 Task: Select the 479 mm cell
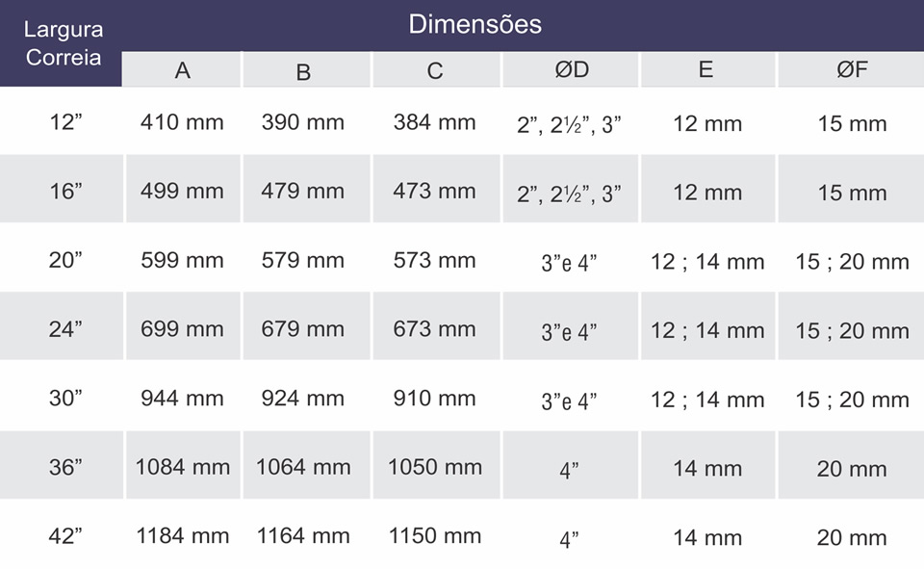coord(303,191)
